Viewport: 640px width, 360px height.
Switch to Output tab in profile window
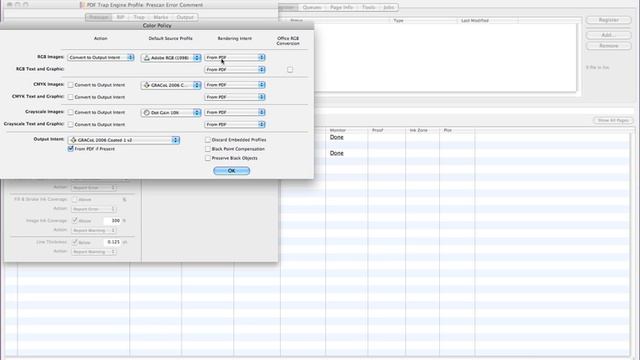point(185,17)
